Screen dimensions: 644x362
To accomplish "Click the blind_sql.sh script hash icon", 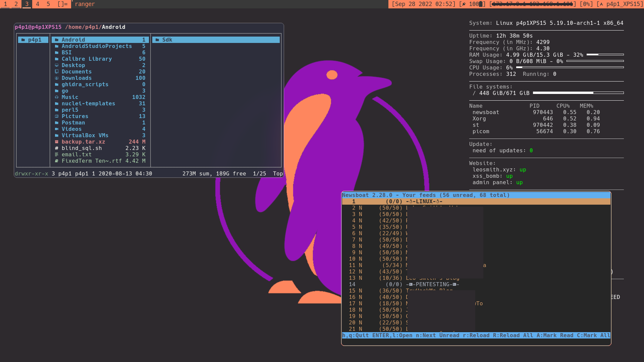I will pyautogui.click(x=57, y=148).
